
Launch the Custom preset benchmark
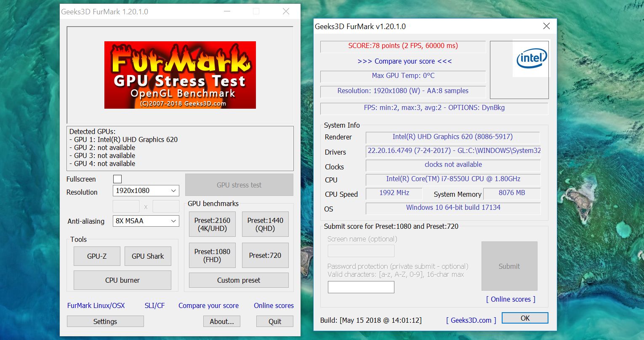point(239,280)
